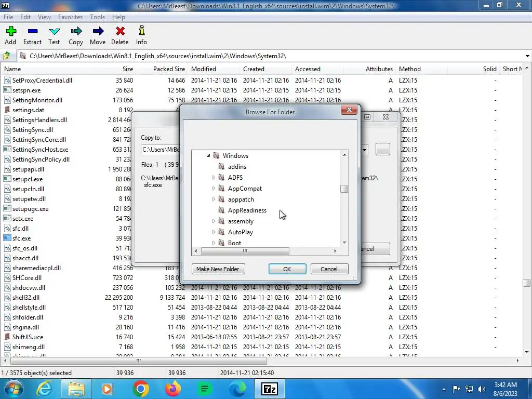Open the Tools menu
The height and width of the screenshot is (399, 532).
point(97,17)
